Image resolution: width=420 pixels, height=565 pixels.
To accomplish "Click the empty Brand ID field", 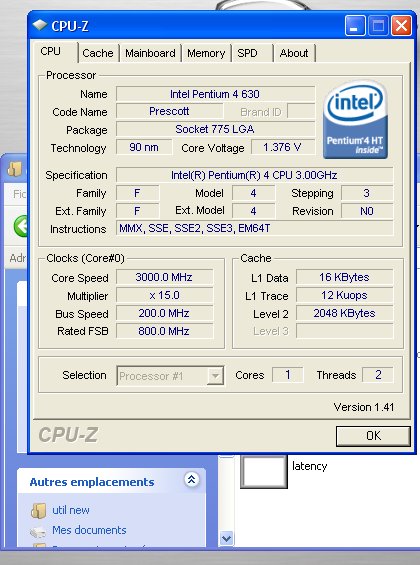I will pyautogui.click(x=301, y=111).
